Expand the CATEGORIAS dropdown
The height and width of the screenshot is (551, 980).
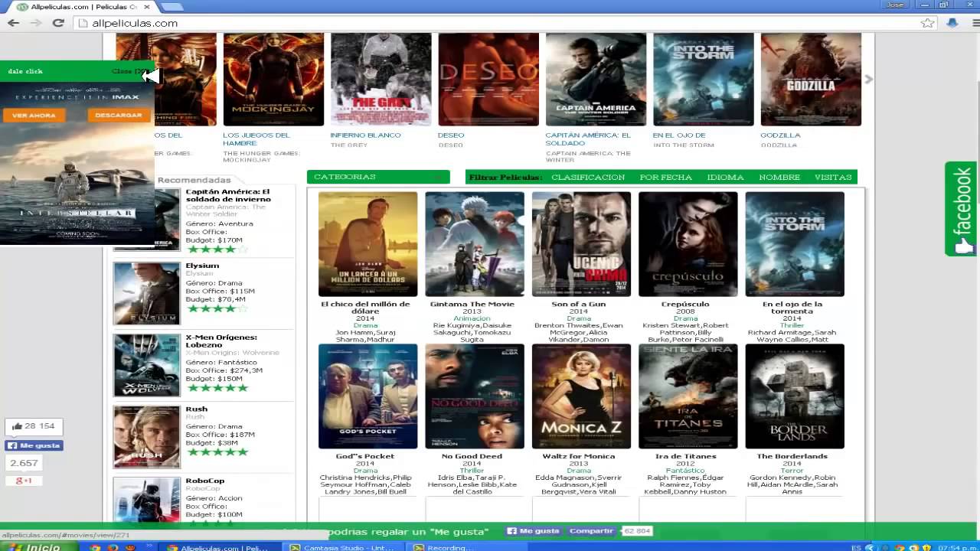click(x=378, y=177)
